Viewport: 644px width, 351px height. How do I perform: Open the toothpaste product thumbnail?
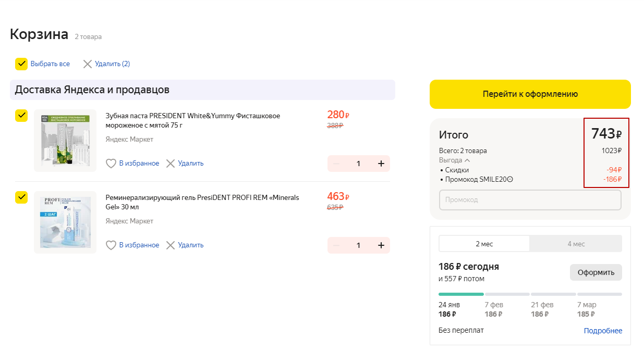65,140
